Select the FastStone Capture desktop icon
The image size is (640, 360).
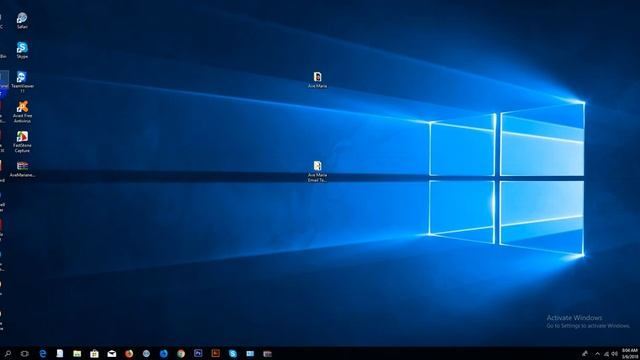coord(22,142)
